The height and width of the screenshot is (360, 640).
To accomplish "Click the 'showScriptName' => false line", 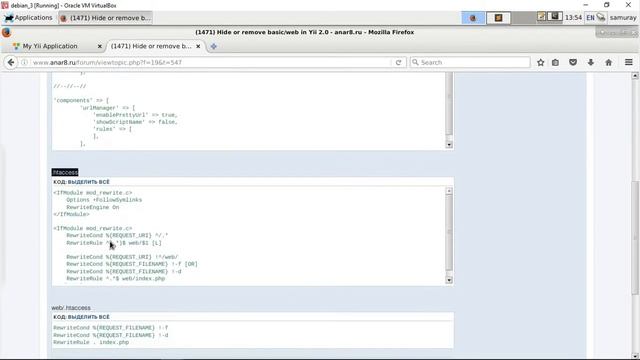I will tap(135, 122).
